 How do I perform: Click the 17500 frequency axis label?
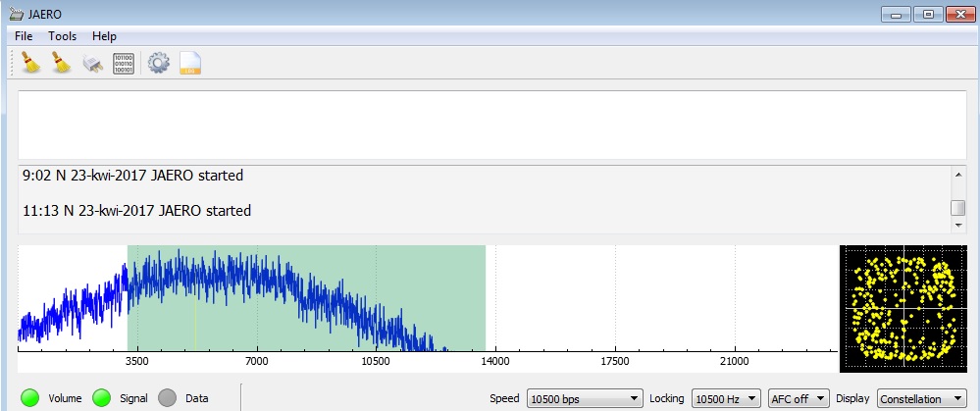[x=615, y=361]
